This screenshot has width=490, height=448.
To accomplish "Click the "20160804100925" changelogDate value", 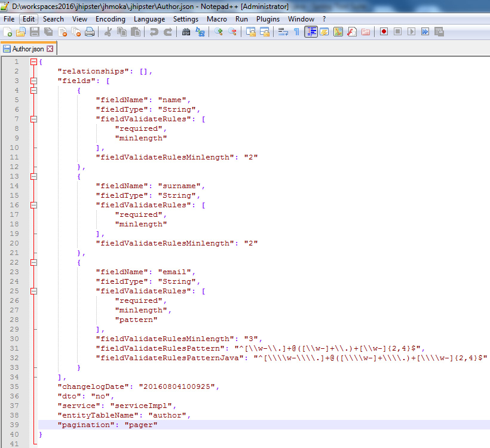I will coord(177,386).
